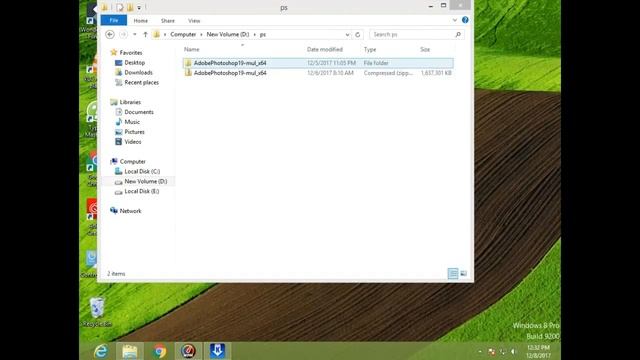This screenshot has height=360, width=640.
Task: Select Network in navigation pane
Action: coord(130,211)
